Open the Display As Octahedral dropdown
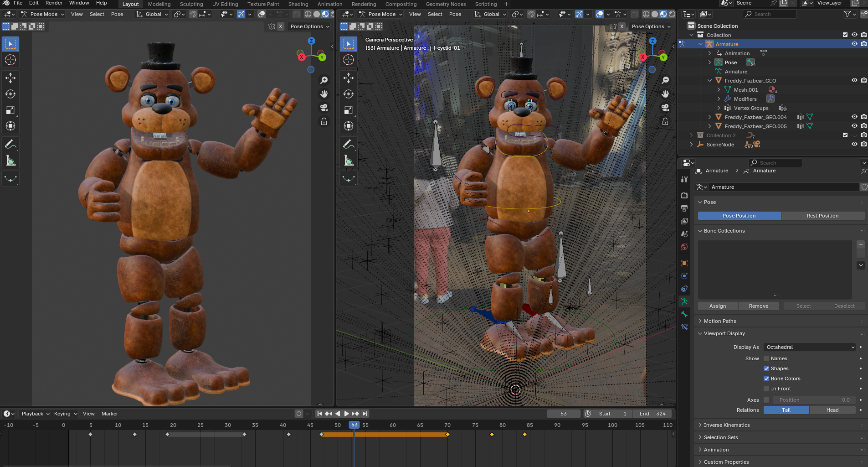Viewport: 868px width, 467px height. click(x=810, y=347)
